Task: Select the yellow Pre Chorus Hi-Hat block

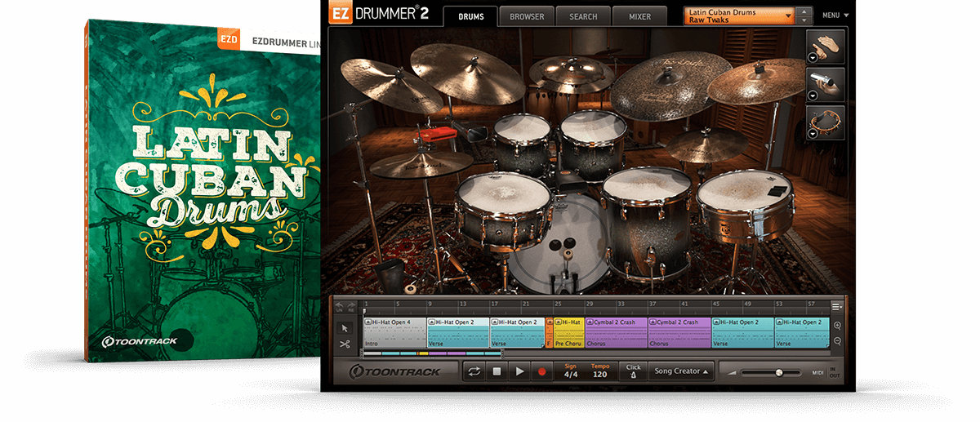Action: [x=568, y=333]
